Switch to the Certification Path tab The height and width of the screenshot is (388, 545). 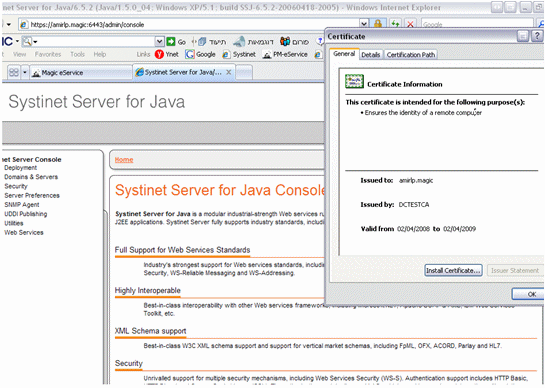click(410, 55)
